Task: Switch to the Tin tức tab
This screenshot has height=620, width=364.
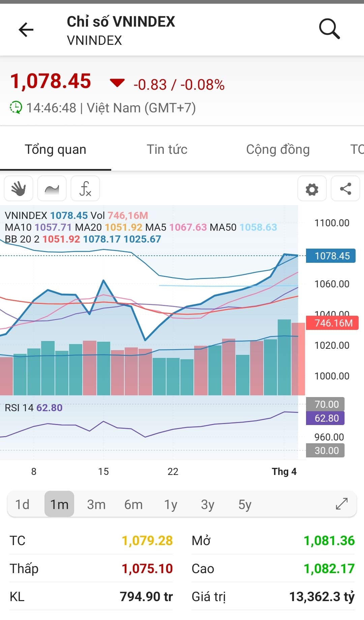Action: point(167,149)
